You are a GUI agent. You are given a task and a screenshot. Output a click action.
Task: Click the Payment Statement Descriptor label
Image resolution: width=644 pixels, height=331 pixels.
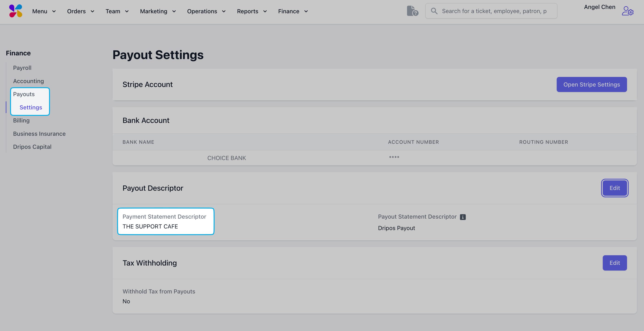pos(164,216)
